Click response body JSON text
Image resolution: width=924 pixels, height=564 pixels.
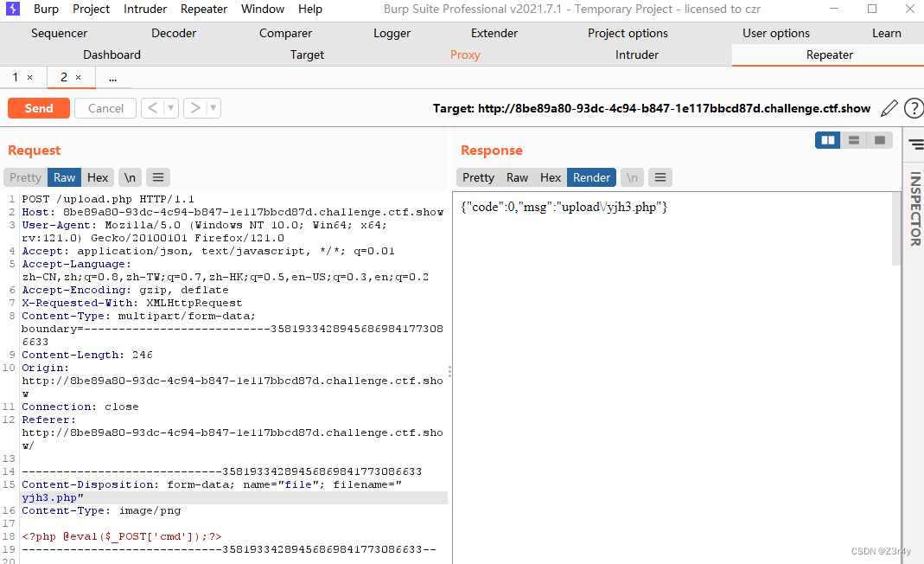click(x=564, y=207)
